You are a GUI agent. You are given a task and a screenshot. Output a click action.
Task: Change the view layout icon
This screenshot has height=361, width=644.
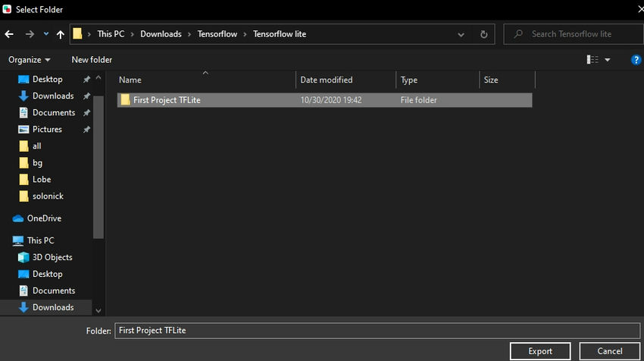coord(592,60)
